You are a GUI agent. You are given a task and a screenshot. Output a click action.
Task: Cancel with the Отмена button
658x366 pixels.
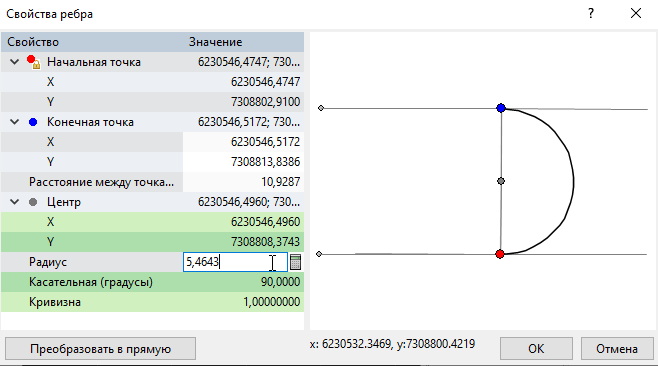click(617, 349)
